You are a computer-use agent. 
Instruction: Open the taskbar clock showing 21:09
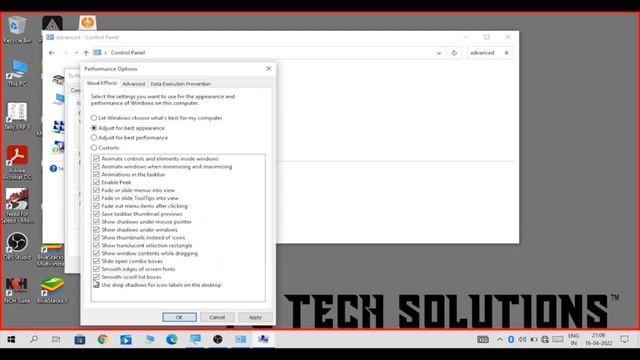click(x=599, y=339)
